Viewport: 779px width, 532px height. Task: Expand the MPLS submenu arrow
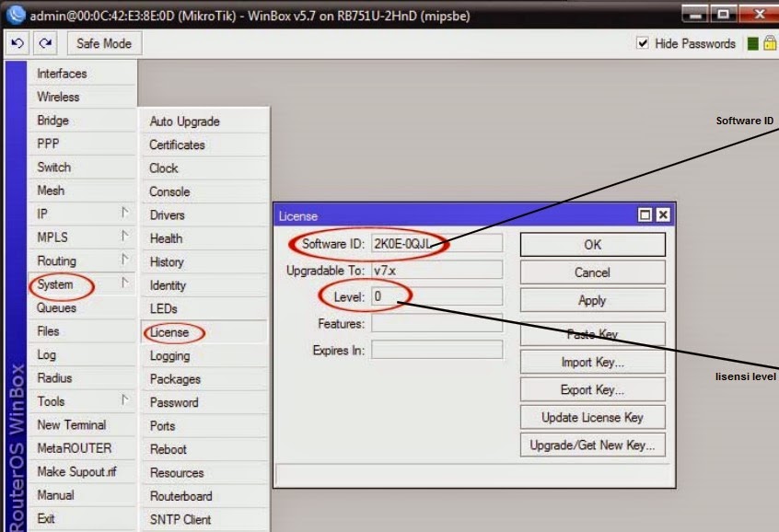click(x=124, y=236)
